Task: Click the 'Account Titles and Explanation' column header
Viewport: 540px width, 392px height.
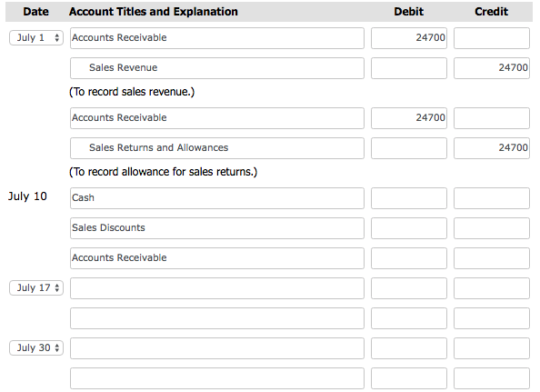Action: 154,12
